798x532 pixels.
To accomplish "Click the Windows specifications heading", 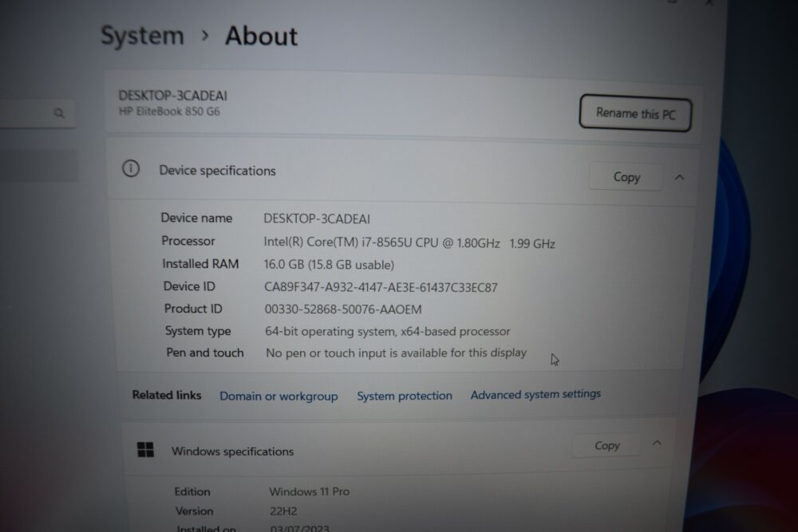I will click(232, 451).
